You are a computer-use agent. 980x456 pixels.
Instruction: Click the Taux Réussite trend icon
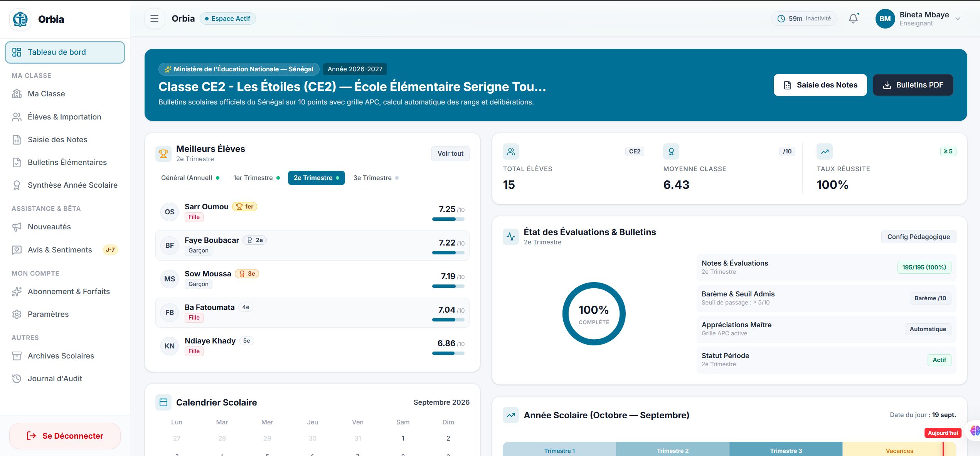click(825, 152)
